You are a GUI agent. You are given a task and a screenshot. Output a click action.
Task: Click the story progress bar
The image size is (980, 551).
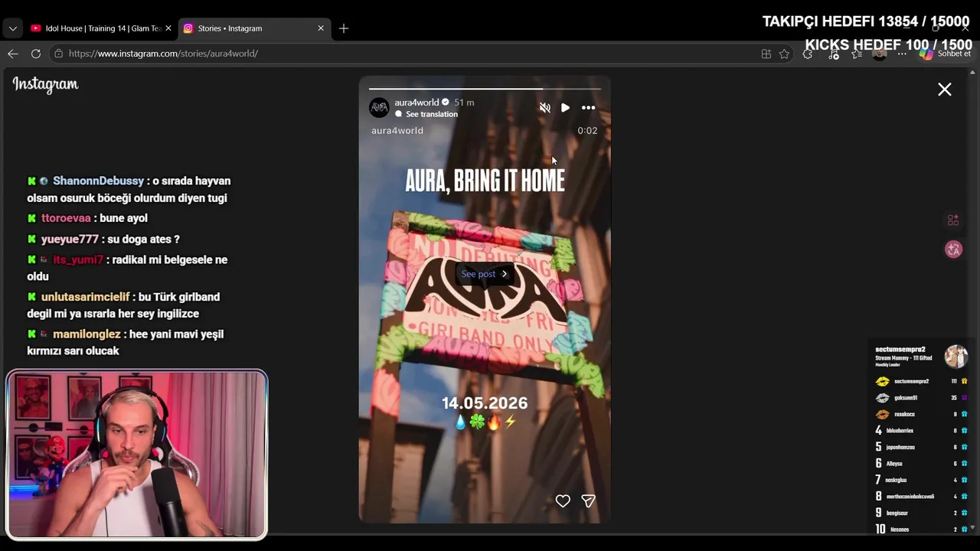tap(485, 89)
